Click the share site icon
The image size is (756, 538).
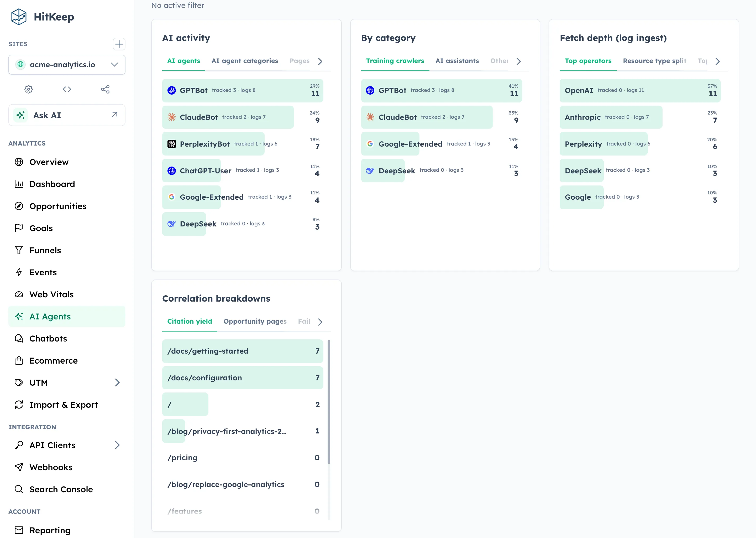(105, 89)
